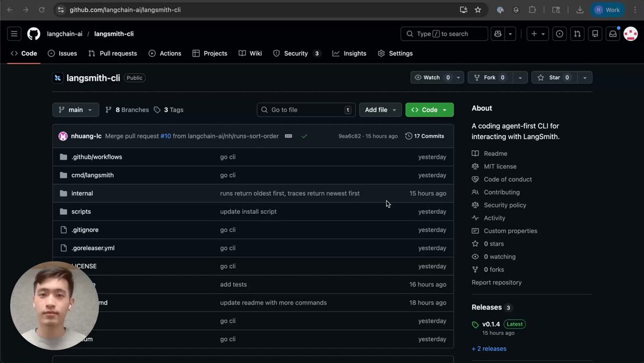Show the + 2 releases link
Viewport: 644px width, 363px height.
[x=489, y=349]
